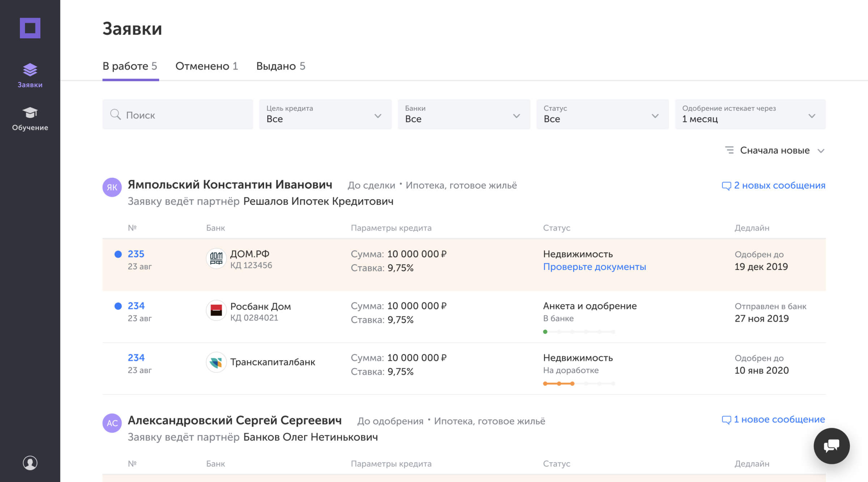Switch to the Выдано tab

[x=282, y=66]
